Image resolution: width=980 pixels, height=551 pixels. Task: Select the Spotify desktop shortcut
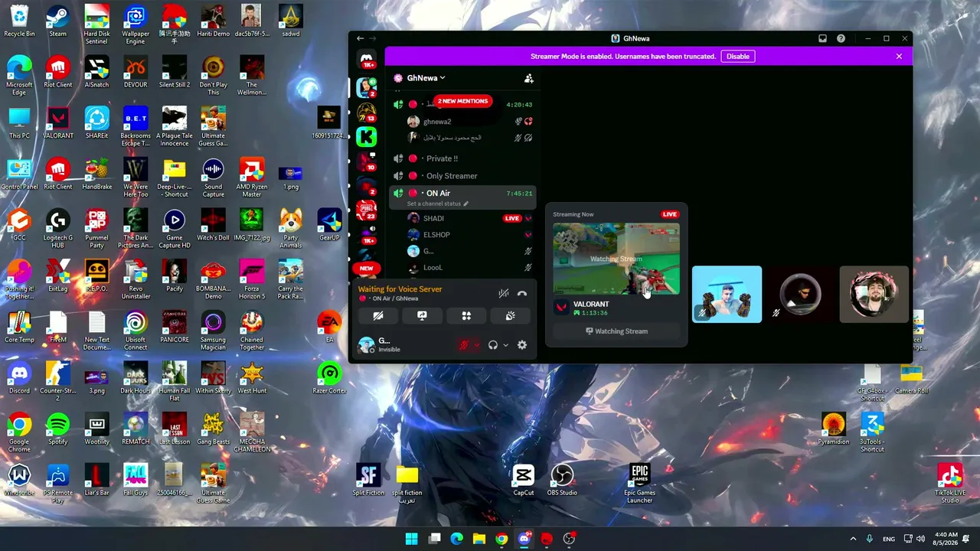pyautogui.click(x=57, y=429)
